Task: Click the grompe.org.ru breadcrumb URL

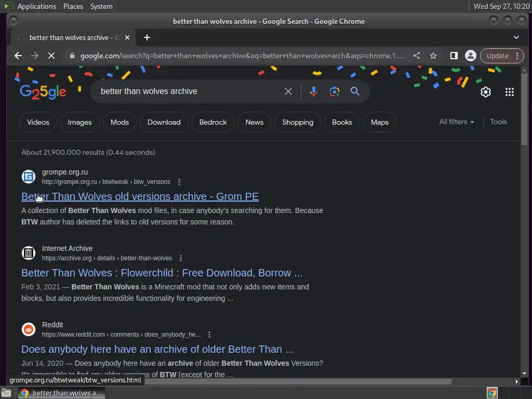Action: [x=106, y=182]
